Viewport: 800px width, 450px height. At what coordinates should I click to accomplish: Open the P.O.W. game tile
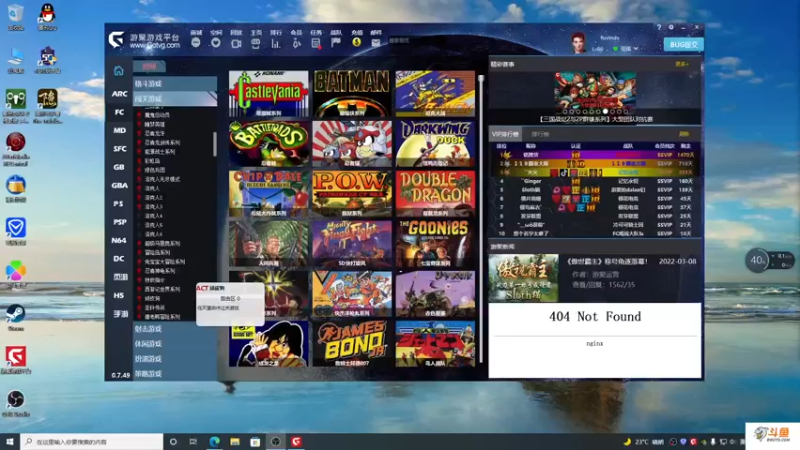coord(352,194)
